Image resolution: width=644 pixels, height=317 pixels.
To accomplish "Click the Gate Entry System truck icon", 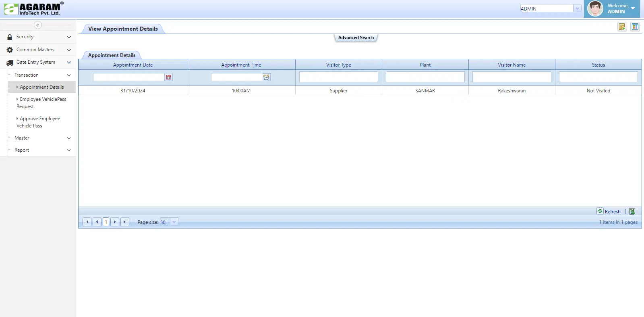I will [x=10, y=63].
